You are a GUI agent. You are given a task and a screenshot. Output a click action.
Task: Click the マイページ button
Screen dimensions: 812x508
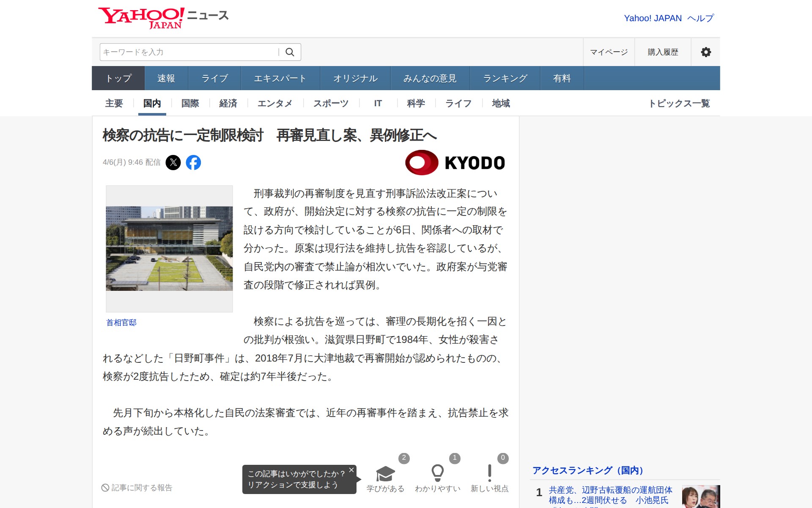pyautogui.click(x=609, y=52)
